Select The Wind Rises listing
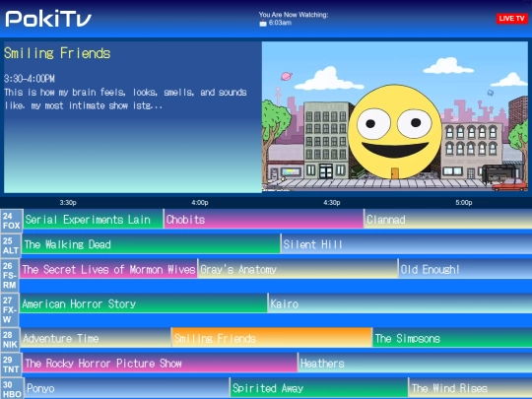The image size is (532, 399). [x=470, y=388]
